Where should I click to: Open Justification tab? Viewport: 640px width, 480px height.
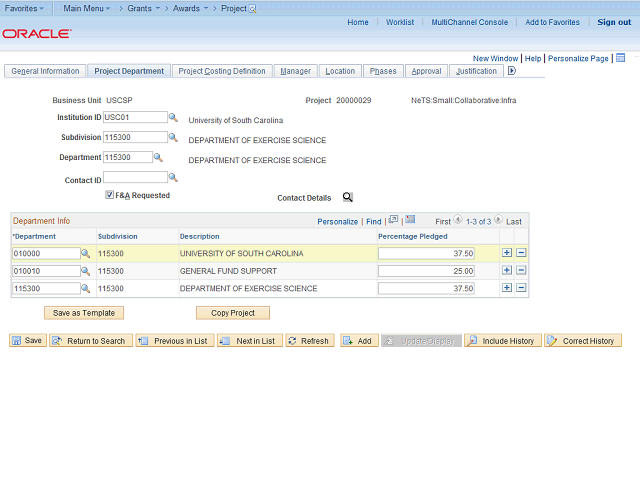click(476, 71)
